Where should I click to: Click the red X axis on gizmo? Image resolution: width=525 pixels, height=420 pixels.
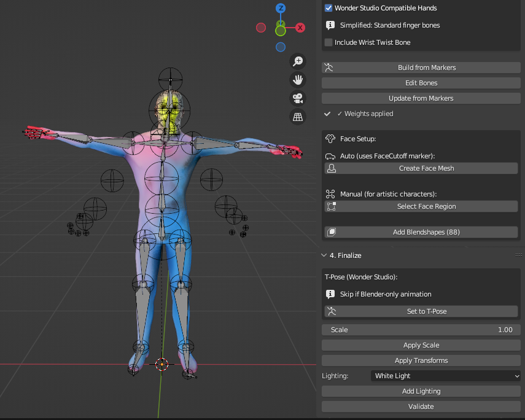300,28
